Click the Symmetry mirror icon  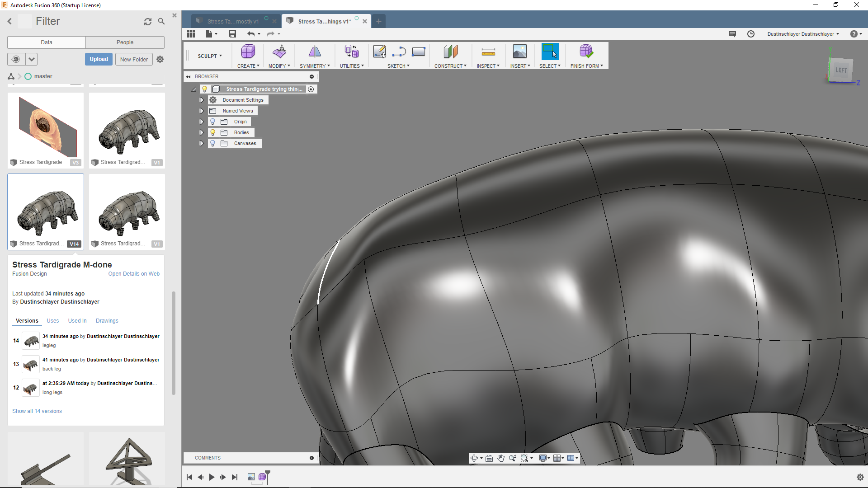315,52
